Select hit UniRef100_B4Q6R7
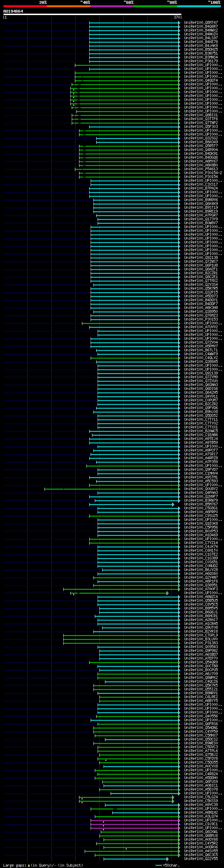Image resolution: width=224 pixels, height=868 pixels. [201, 27]
